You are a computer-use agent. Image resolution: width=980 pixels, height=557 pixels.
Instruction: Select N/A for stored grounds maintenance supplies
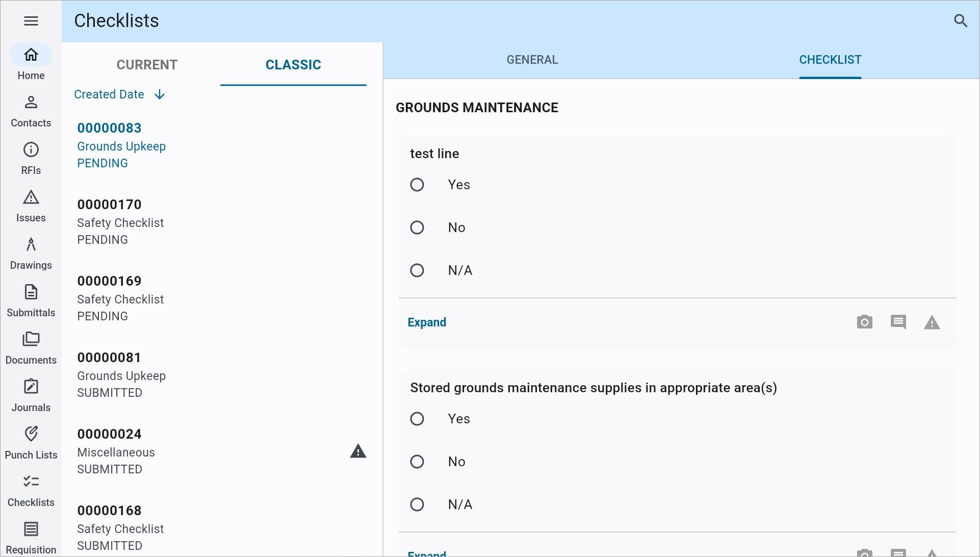point(417,504)
